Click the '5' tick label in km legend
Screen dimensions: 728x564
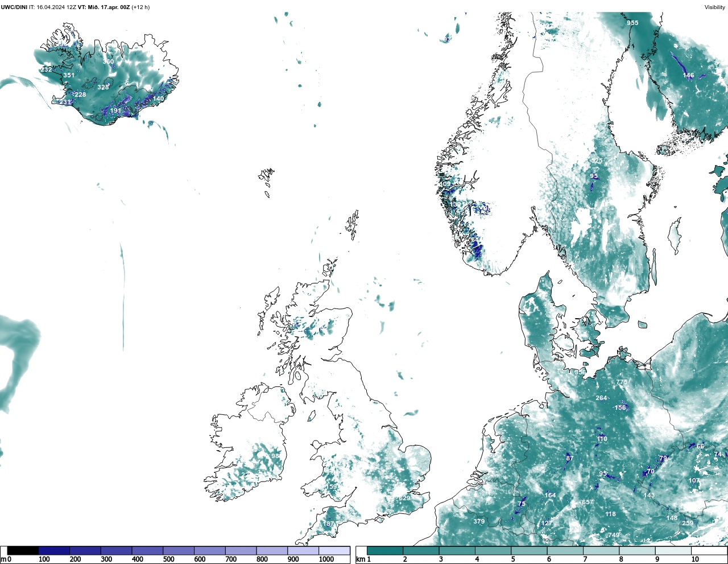pos(512,559)
